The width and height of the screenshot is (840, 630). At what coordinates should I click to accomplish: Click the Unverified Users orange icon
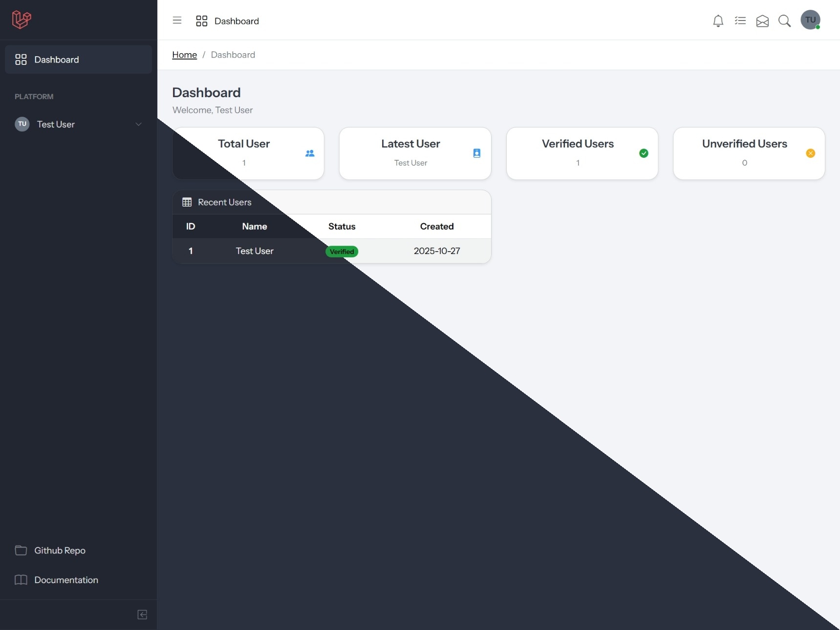click(810, 153)
